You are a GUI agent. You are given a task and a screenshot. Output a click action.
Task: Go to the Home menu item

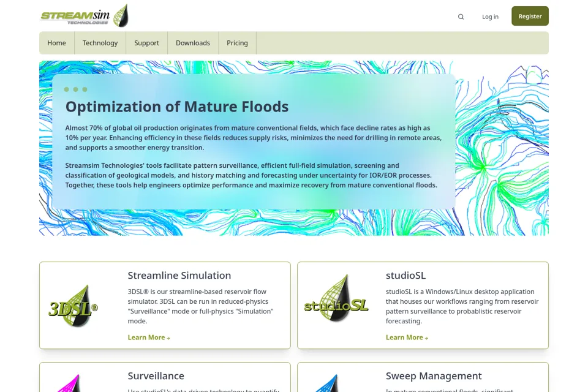pos(56,43)
